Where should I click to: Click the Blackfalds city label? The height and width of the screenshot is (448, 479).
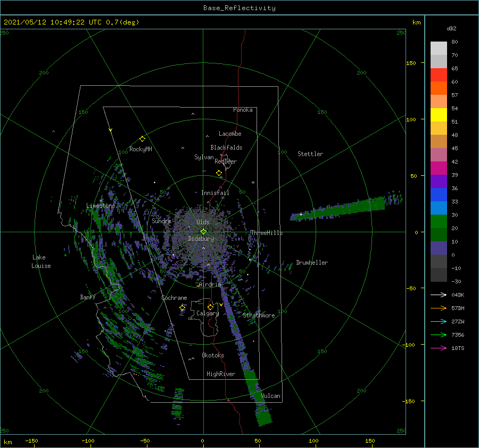tap(226, 148)
